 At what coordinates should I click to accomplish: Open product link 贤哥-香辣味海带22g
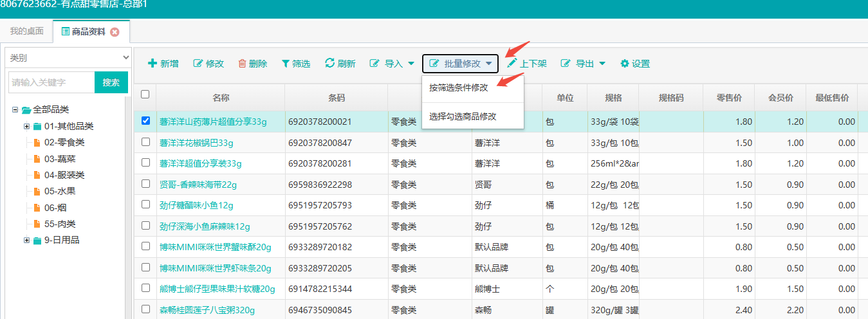tap(198, 185)
